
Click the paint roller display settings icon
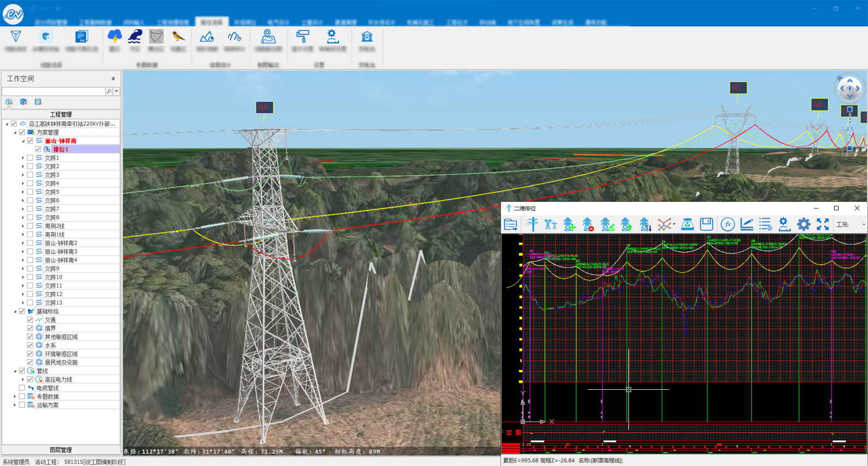[303, 37]
